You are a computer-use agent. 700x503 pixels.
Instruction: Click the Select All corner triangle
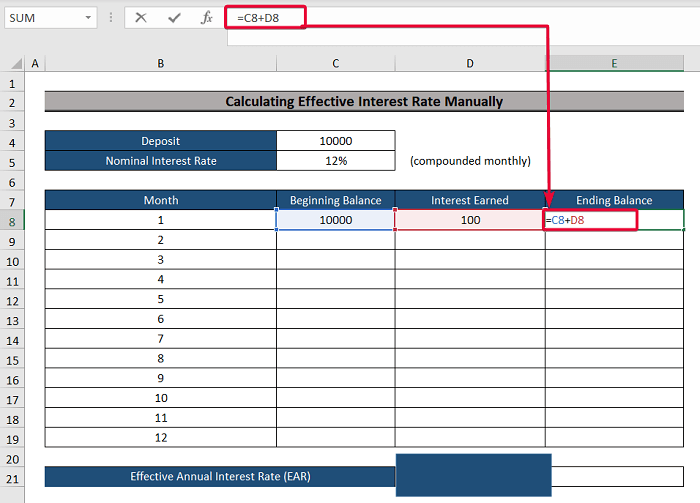(16, 63)
